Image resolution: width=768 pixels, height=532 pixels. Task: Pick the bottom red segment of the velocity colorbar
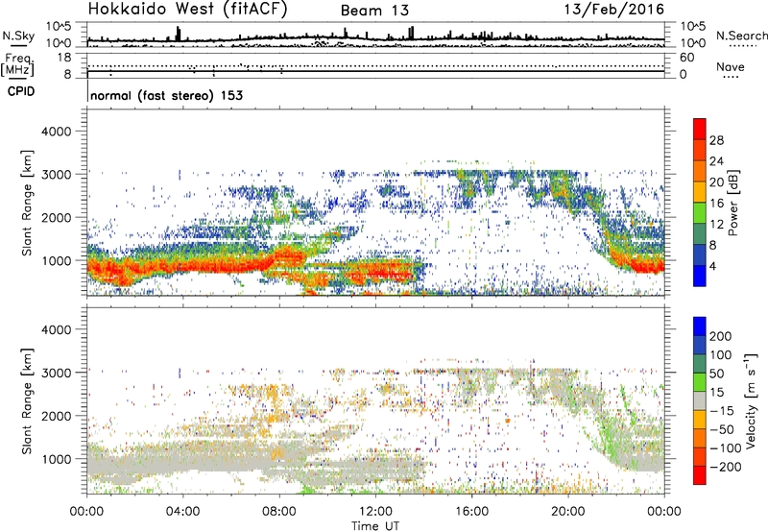pyautogui.click(x=700, y=475)
